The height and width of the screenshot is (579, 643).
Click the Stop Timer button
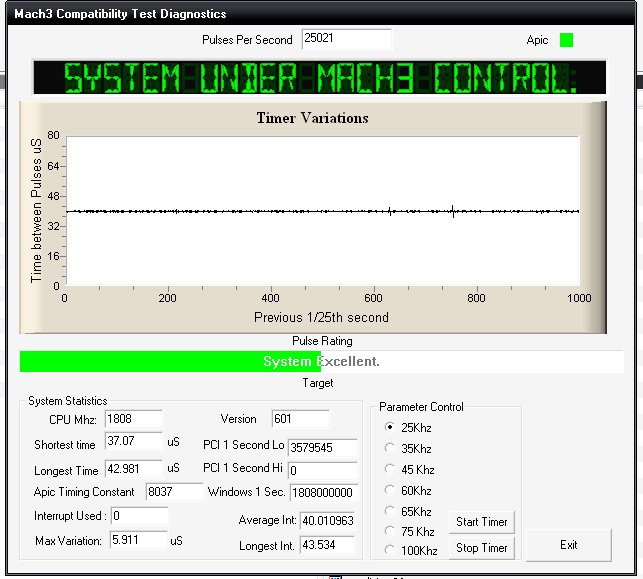coord(482,548)
